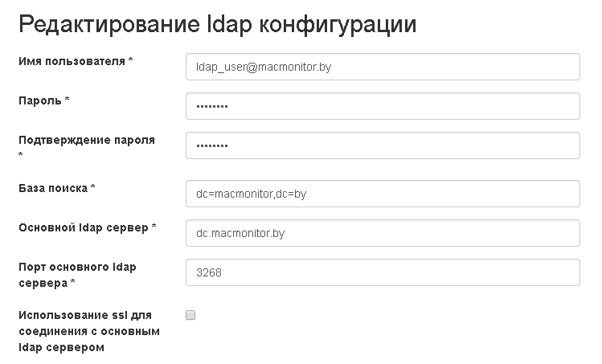Click the Имя пользователя input field
The width and height of the screenshot is (602, 364).
[382, 67]
